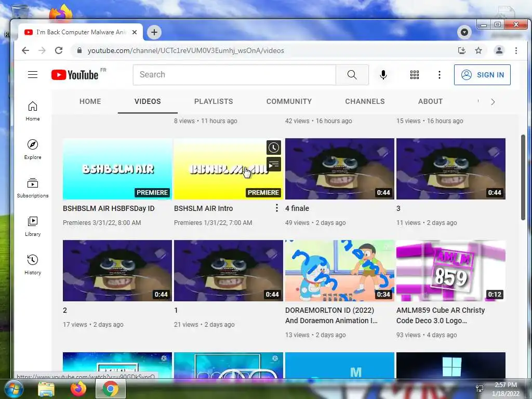This screenshot has width=532, height=399.
Task: Open the COMMUNITY tab
Action: pos(289,101)
